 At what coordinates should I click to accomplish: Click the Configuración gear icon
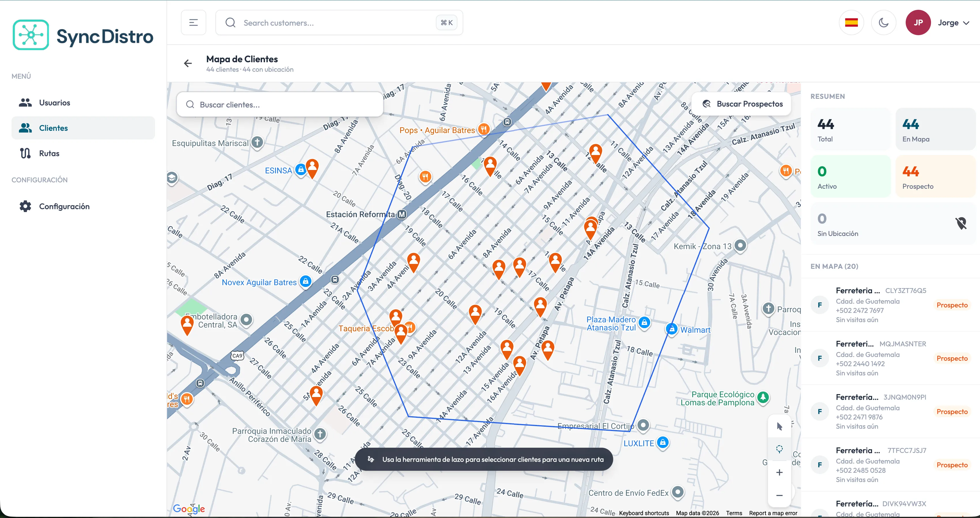tap(25, 206)
